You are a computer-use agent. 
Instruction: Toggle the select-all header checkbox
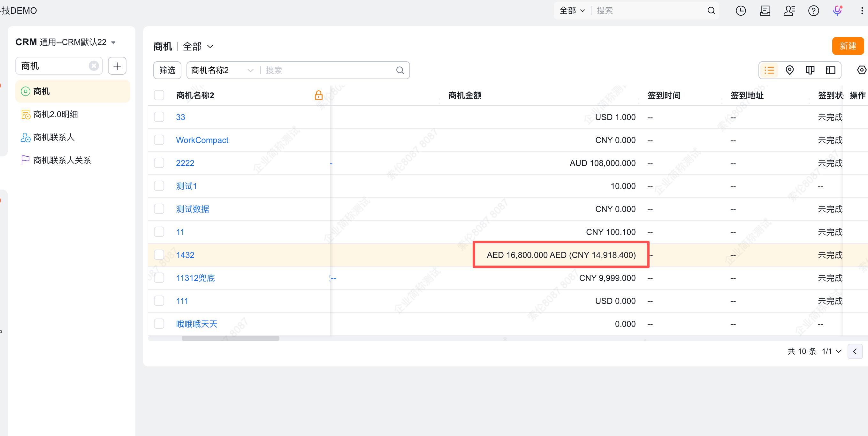159,95
